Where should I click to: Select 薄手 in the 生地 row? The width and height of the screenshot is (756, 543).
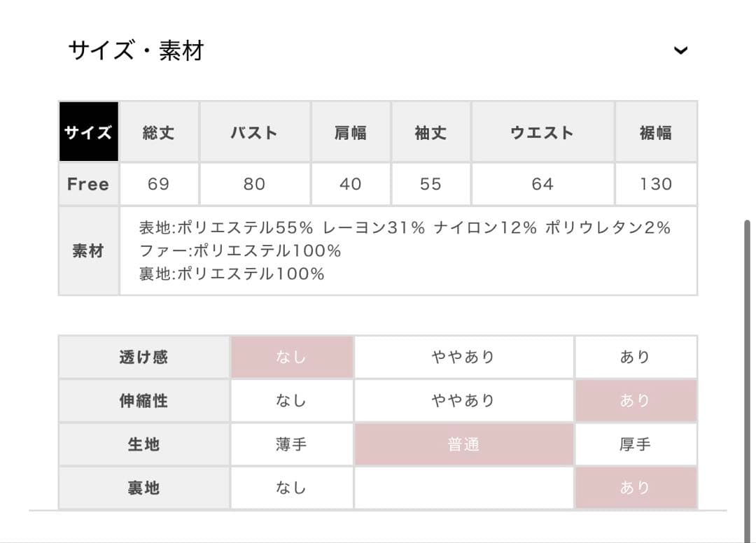pyautogui.click(x=292, y=444)
